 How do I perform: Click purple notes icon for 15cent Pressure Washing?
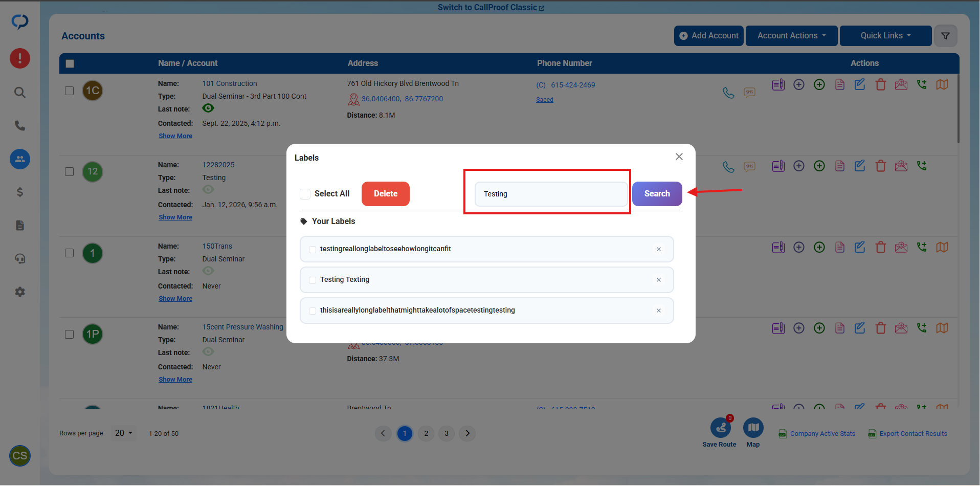[x=778, y=328]
